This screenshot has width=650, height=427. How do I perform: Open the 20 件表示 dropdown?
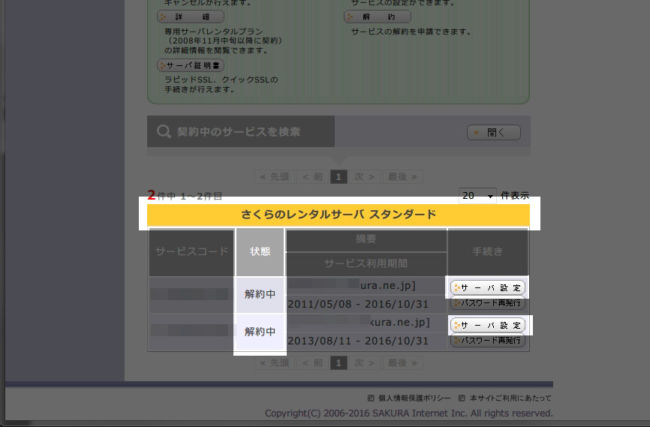coord(477,196)
